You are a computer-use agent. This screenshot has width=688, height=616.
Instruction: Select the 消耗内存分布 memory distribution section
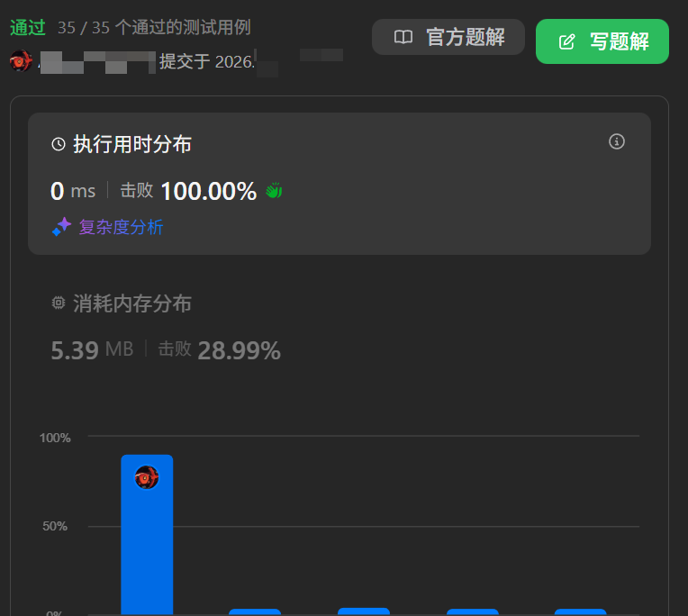click(x=339, y=328)
